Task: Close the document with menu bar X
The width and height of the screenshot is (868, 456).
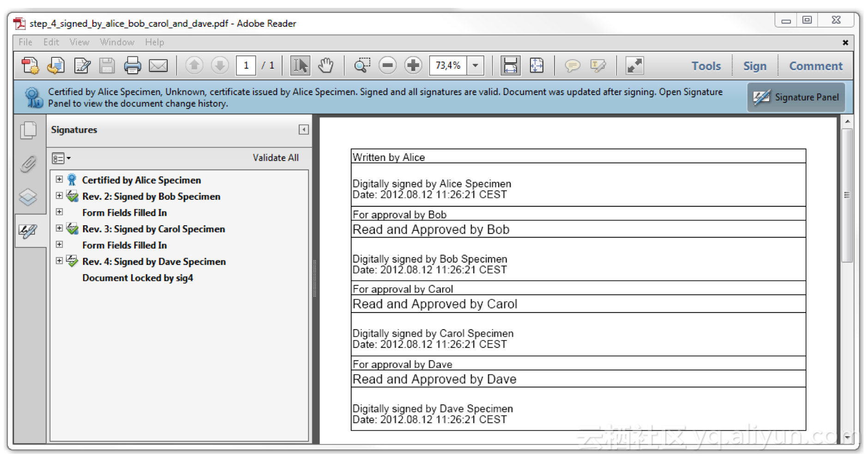Action: click(x=845, y=42)
